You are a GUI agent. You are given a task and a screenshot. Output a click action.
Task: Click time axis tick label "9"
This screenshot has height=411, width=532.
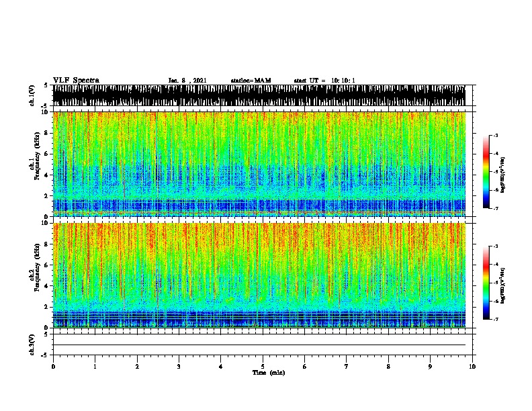[430, 367]
